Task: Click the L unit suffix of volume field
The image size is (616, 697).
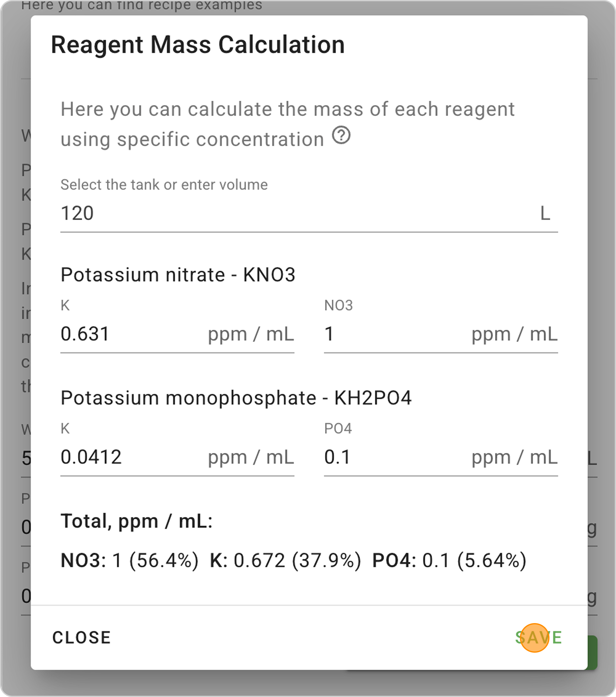Action: point(545,213)
